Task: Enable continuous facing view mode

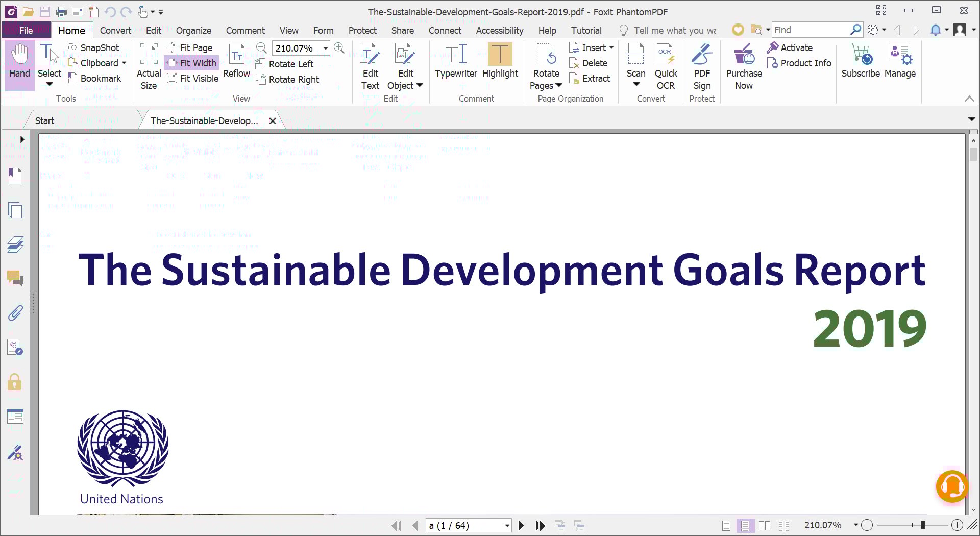Action: coord(784,526)
